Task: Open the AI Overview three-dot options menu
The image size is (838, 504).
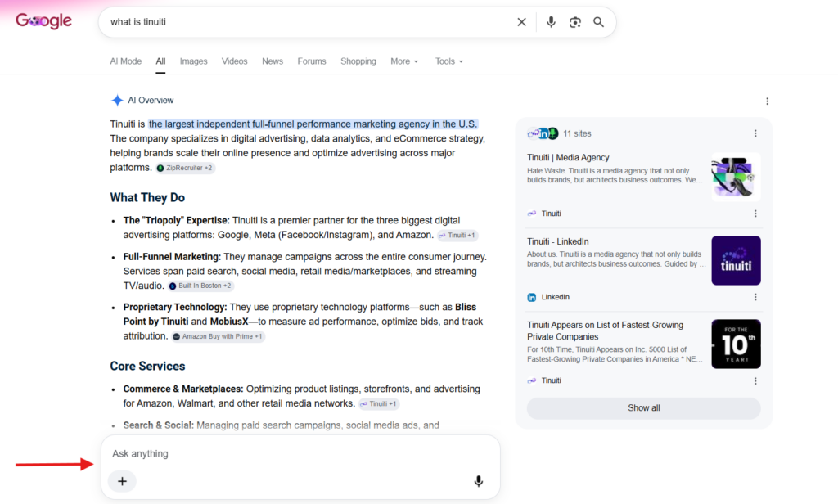Action: pos(767,101)
